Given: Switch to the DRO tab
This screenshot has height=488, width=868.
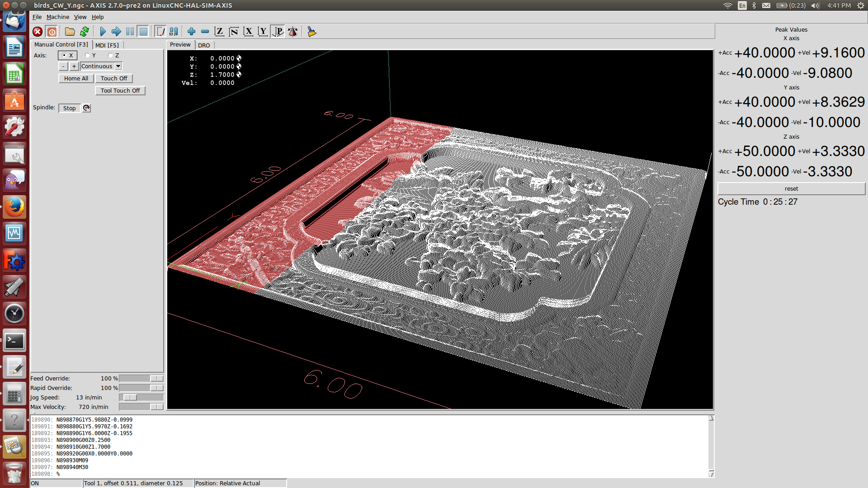Looking at the screenshot, I should [204, 45].
